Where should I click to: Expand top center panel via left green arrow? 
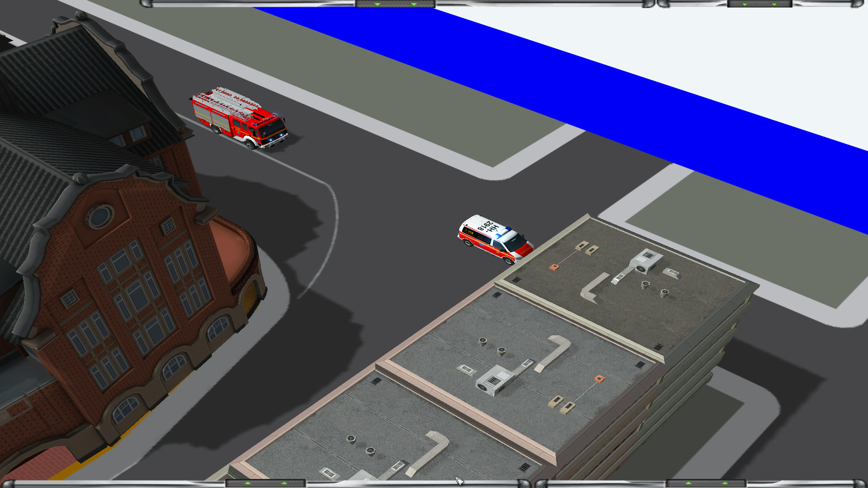click(x=377, y=4)
